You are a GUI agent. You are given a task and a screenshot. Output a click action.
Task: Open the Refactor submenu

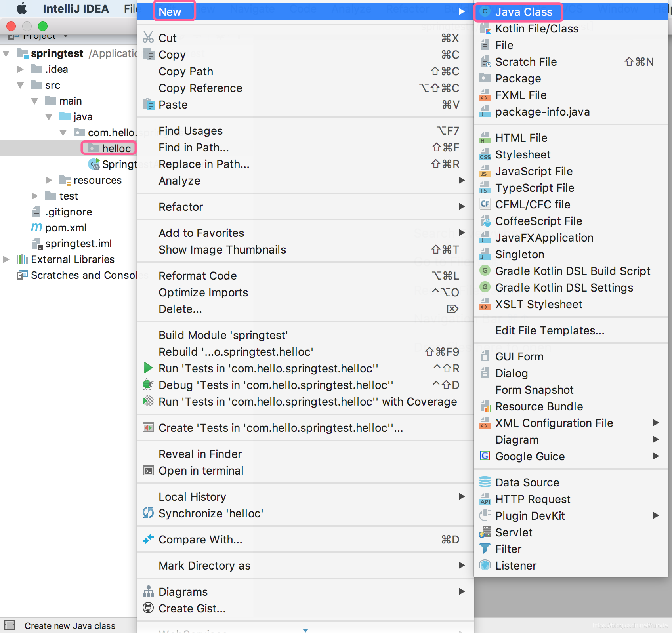(x=305, y=206)
